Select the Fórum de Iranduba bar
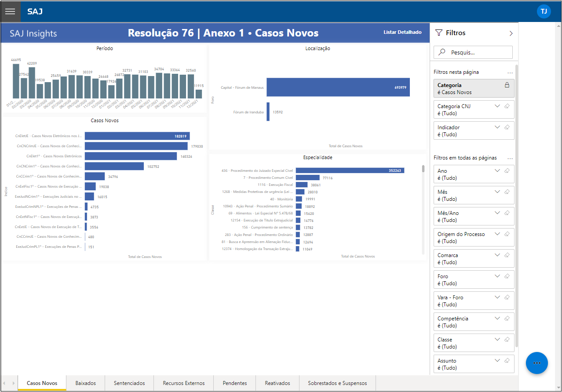 click(268, 112)
